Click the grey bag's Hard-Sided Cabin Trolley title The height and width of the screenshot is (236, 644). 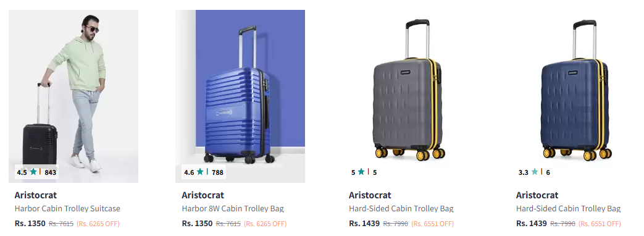[401, 208]
